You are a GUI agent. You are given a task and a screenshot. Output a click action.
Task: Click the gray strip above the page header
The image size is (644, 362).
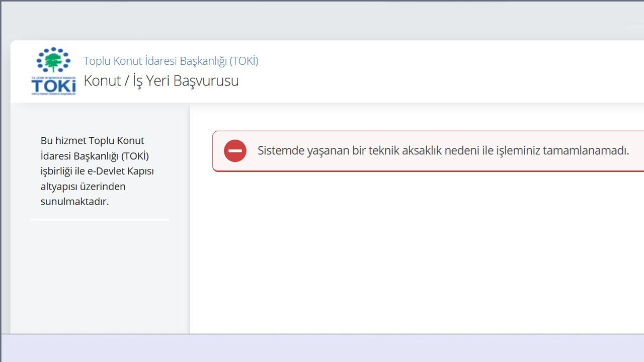click(x=322, y=21)
